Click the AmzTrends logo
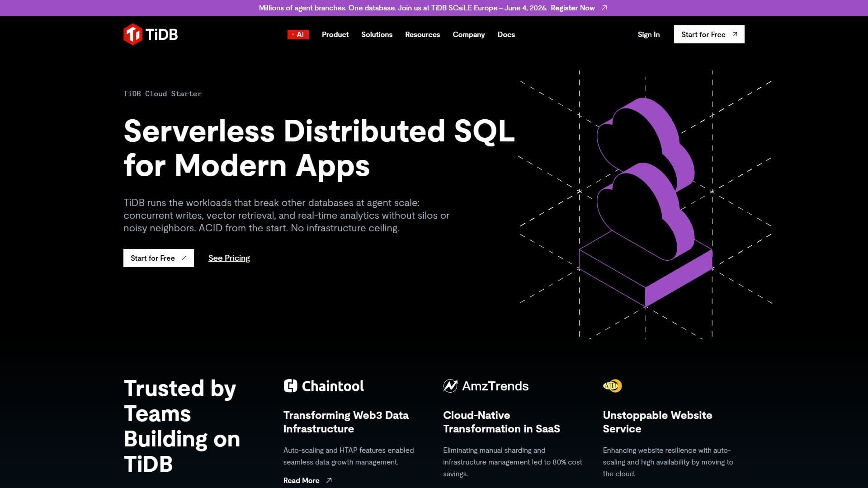 (x=486, y=386)
